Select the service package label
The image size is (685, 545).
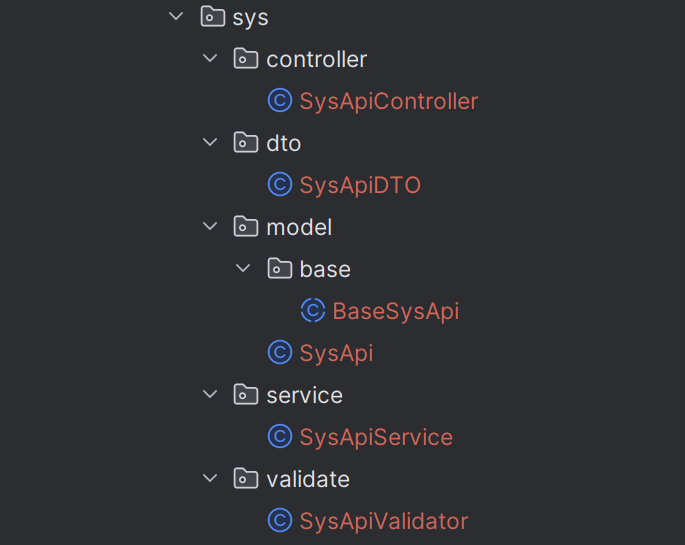click(304, 395)
